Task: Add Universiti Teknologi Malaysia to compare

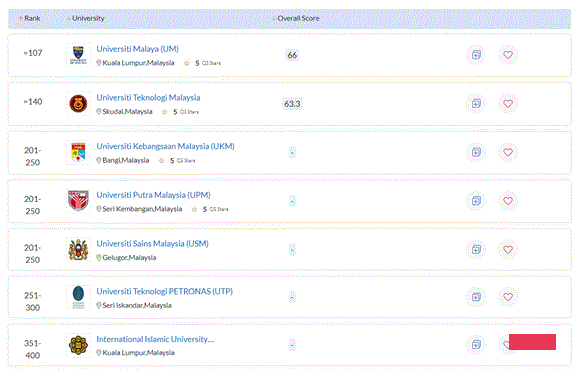Action: (x=476, y=104)
